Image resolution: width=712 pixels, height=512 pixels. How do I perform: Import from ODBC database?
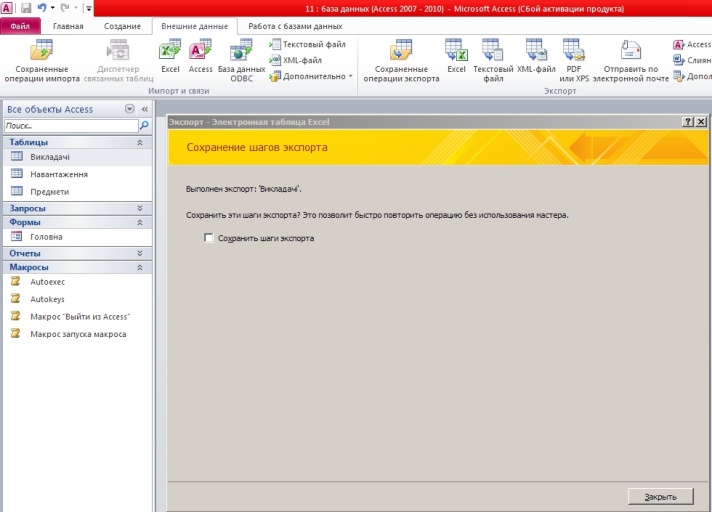point(241,61)
